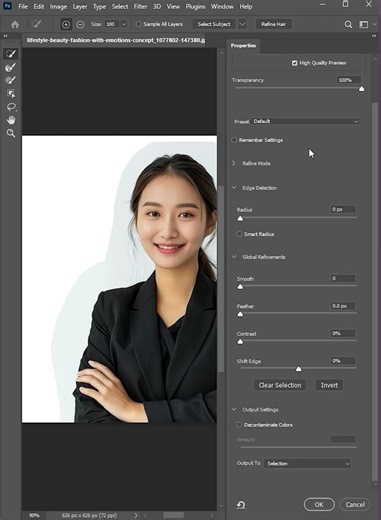The height and width of the screenshot is (520, 381).
Task: Click the Transparency slider handle
Action: pyautogui.click(x=362, y=89)
